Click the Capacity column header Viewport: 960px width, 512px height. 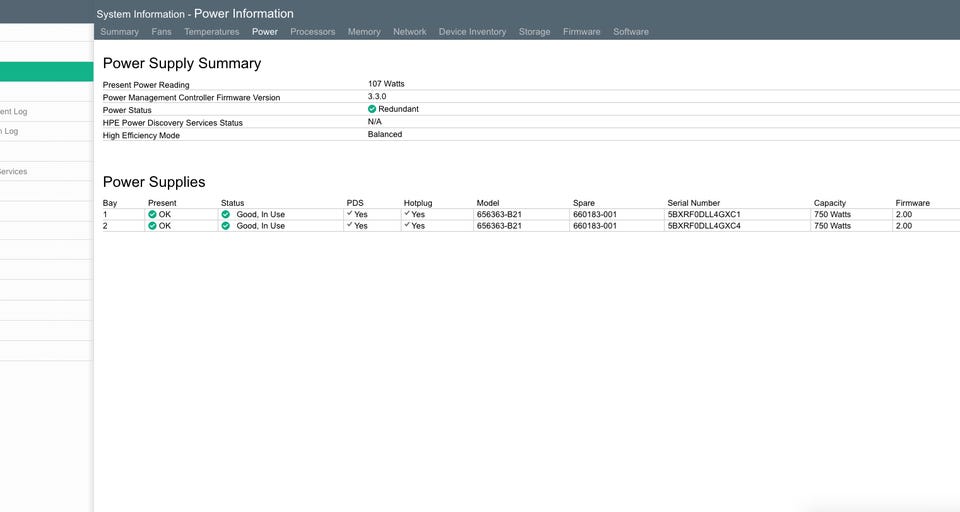[830, 203]
